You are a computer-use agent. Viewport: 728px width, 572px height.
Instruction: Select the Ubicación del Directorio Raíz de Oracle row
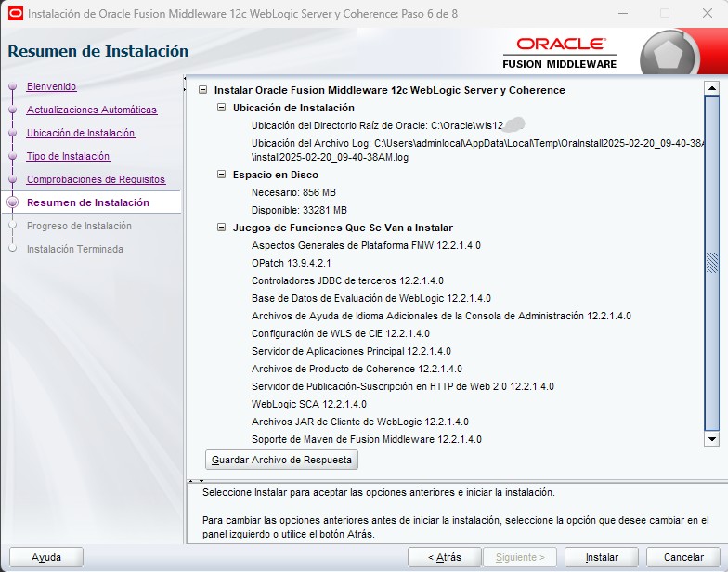point(377,125)
